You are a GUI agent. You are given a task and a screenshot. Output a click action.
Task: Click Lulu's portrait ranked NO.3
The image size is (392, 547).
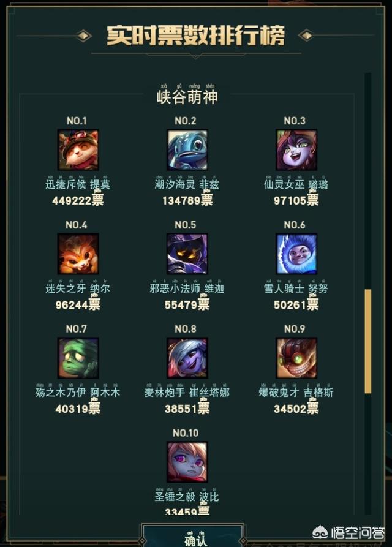pos(296,150)
